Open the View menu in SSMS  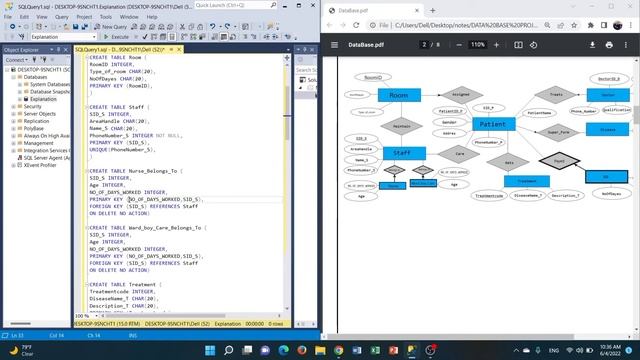point(42,17)
